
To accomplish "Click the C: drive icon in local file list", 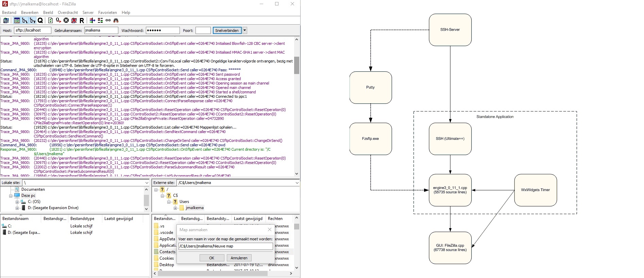I will click(x=4, y=226).
